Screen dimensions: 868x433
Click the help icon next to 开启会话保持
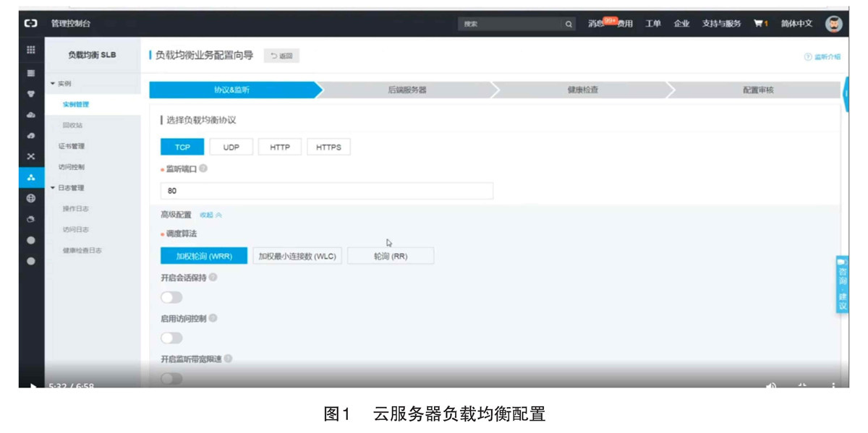pyautogui.click(x=213, y=277)
